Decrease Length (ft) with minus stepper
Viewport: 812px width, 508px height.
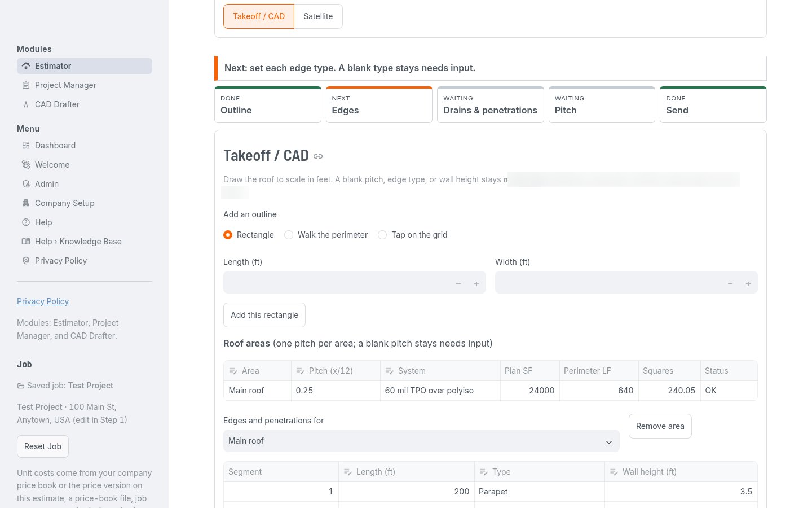458,284
